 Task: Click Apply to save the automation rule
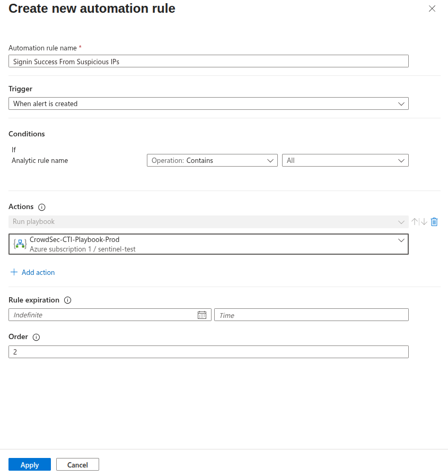pyautogui.click(x=29, y=464)
